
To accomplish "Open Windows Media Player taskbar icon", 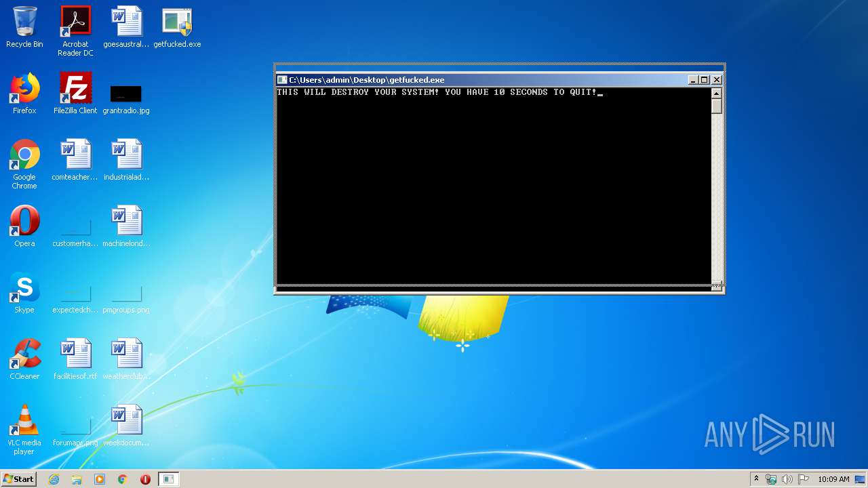I will (100, 479).
